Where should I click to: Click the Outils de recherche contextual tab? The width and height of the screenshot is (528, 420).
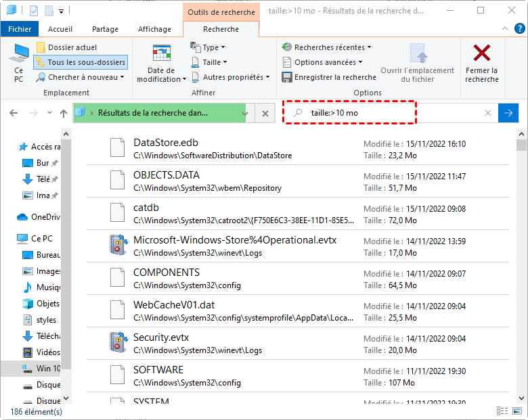pyautogui.click(x=221, y=11)
